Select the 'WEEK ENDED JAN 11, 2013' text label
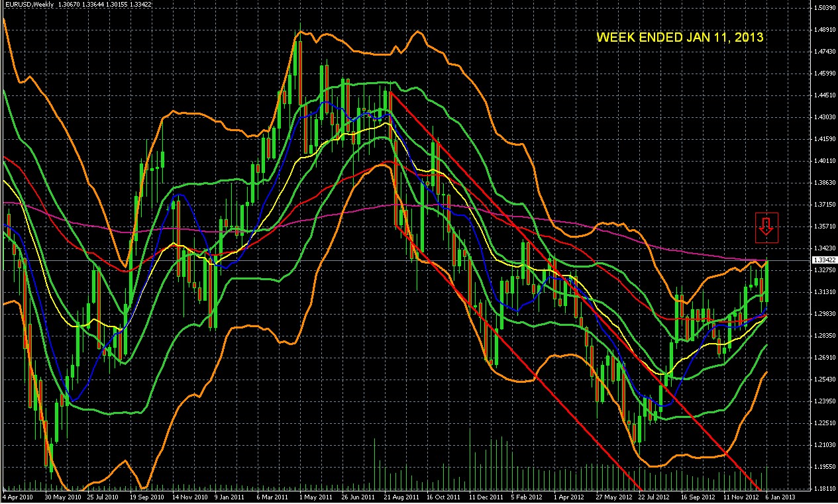The height and width of the screenshot is (504, 838). tap(680, 38)
